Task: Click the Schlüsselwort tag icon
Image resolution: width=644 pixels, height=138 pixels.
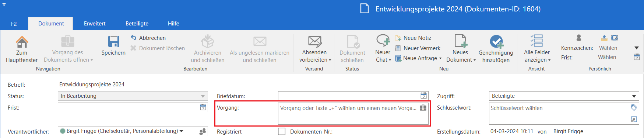Action: [x=634, y=107]
